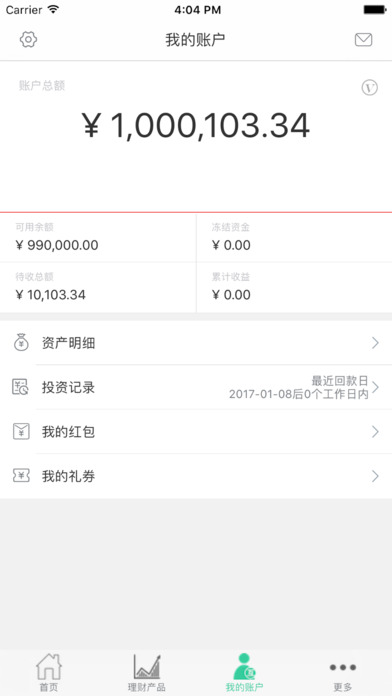
Task: Expand 投资记录 using its chevron arrow
Action: click(376, 387)
